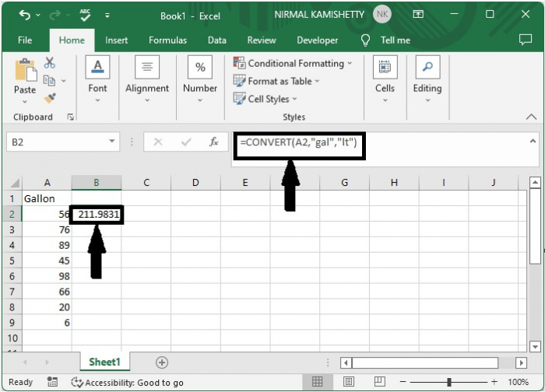Collapse the ribbon with the chevron

coord(531,117)
